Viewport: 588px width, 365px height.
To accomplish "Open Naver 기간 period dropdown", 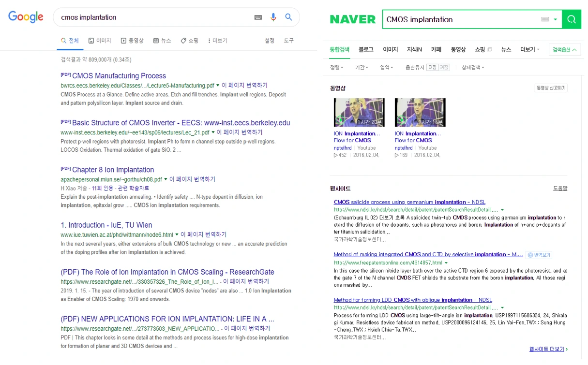I will pyautogui.click(x=362, y=67).
